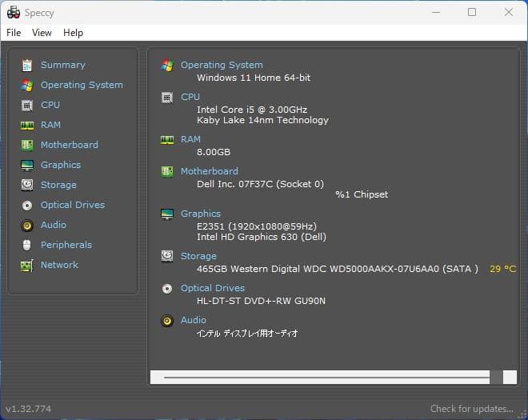Open the View menu

(42, 33)
